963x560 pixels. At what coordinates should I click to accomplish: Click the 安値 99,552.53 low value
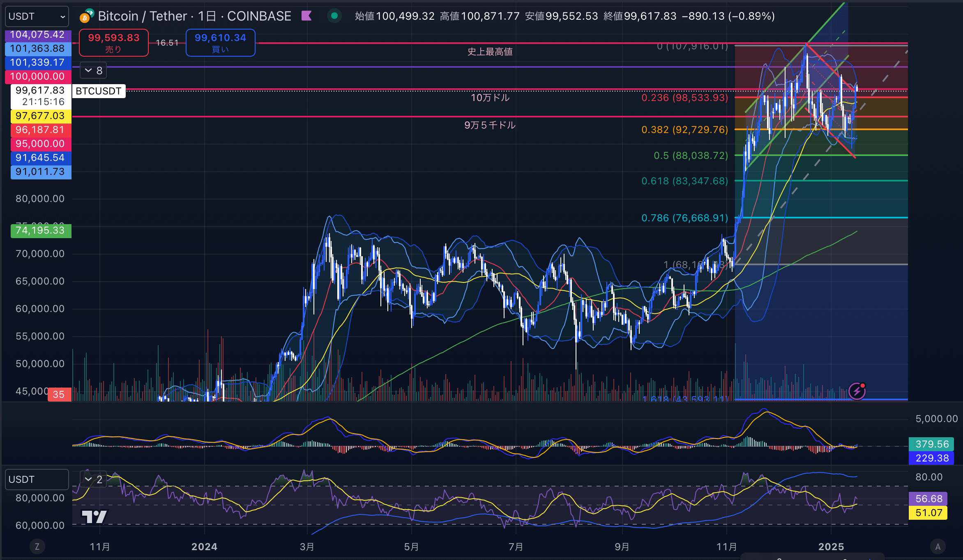561,16
